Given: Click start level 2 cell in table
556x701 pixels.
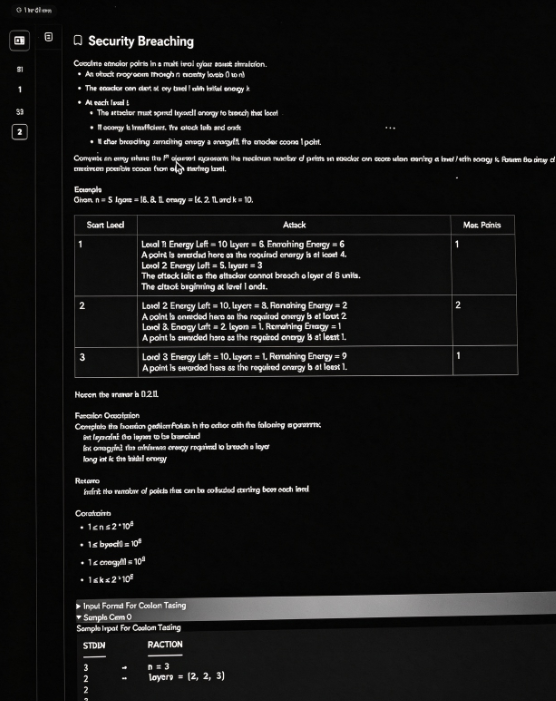Looking at the screenshot, I should pos(106,321).
